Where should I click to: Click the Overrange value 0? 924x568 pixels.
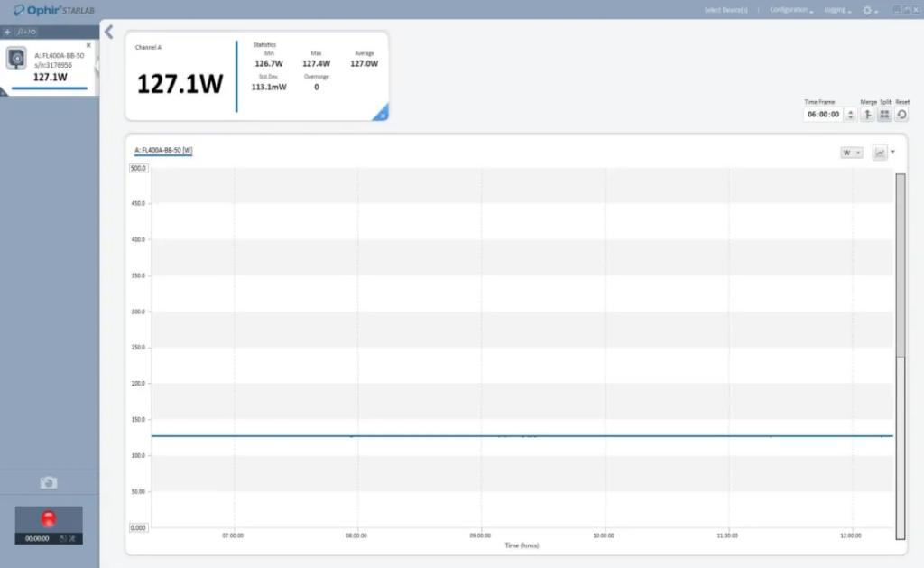coord(317,88)
